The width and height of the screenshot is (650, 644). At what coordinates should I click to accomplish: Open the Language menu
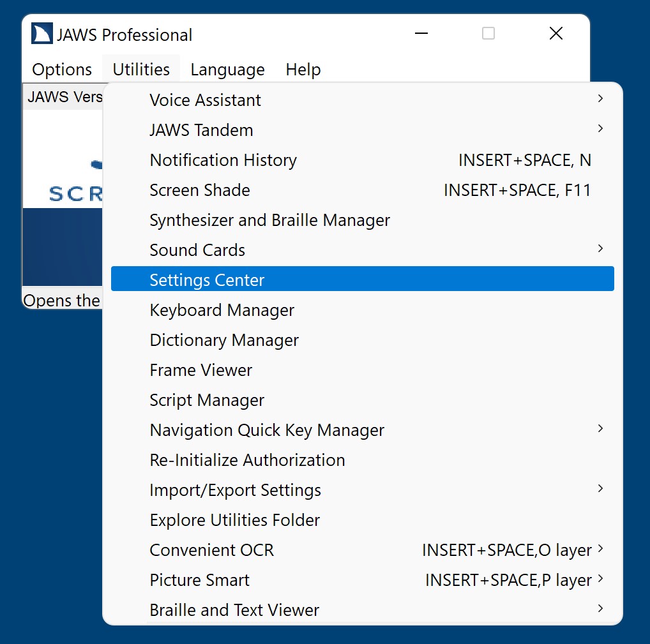[227, 70]
